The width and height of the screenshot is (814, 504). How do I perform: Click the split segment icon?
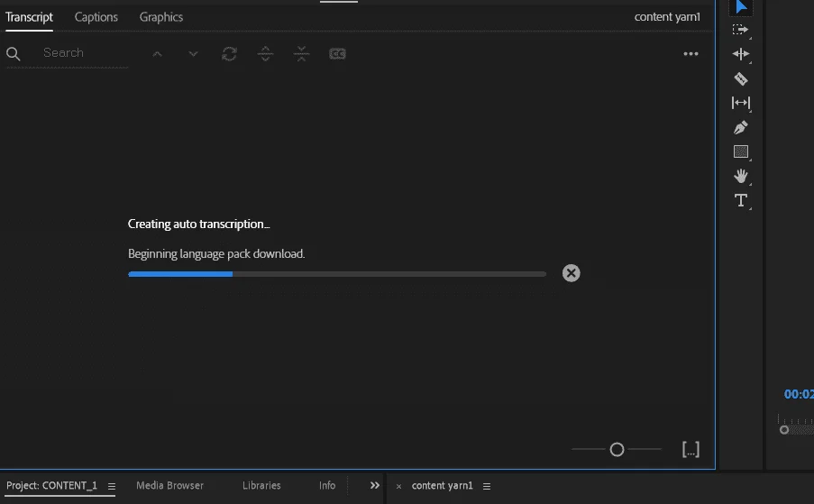(265, 53)
